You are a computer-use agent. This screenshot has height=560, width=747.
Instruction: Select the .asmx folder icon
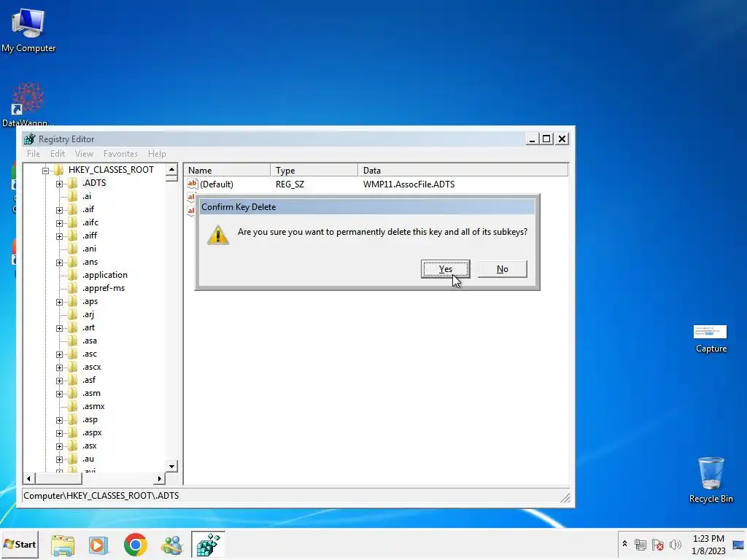pos(73,406)
